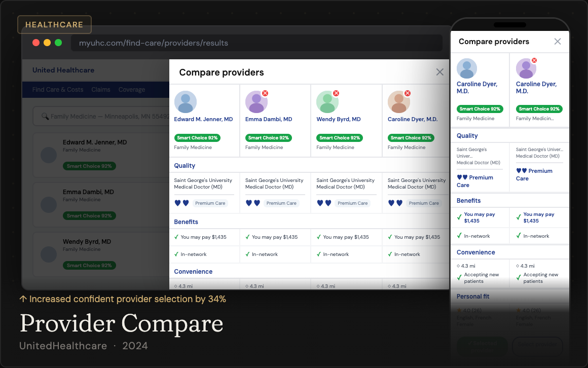Close the mobile Compare providers panel

557,41
